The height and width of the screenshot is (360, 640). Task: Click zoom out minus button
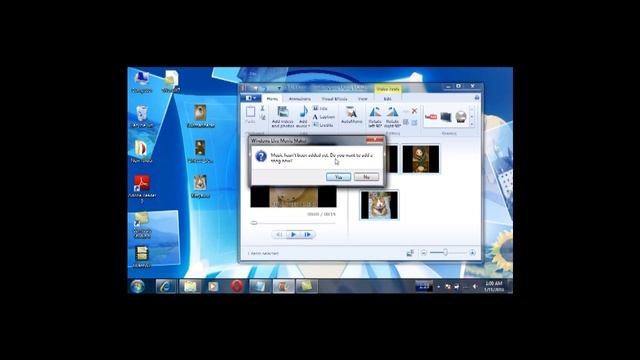point(423,253)
